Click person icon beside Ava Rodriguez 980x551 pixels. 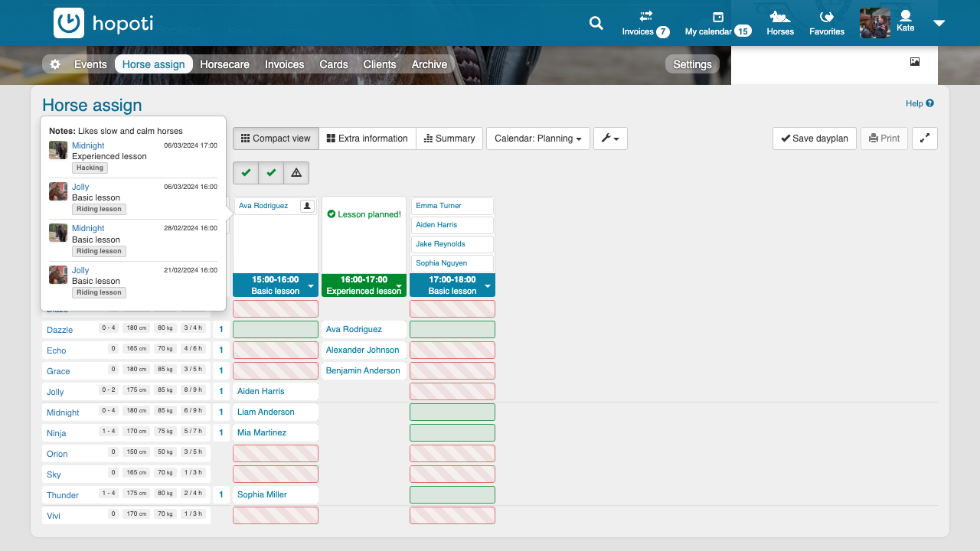[306, 206]
